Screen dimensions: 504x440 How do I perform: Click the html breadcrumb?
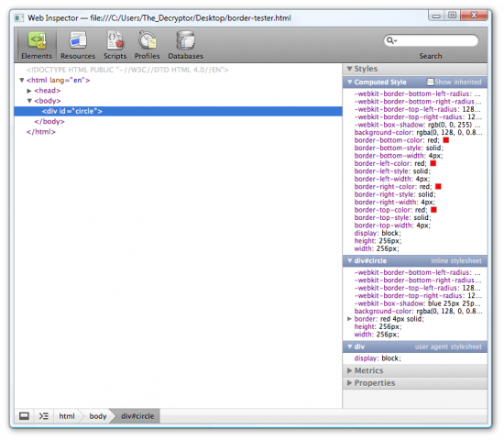pyautogui.click(x=67, y=416)
